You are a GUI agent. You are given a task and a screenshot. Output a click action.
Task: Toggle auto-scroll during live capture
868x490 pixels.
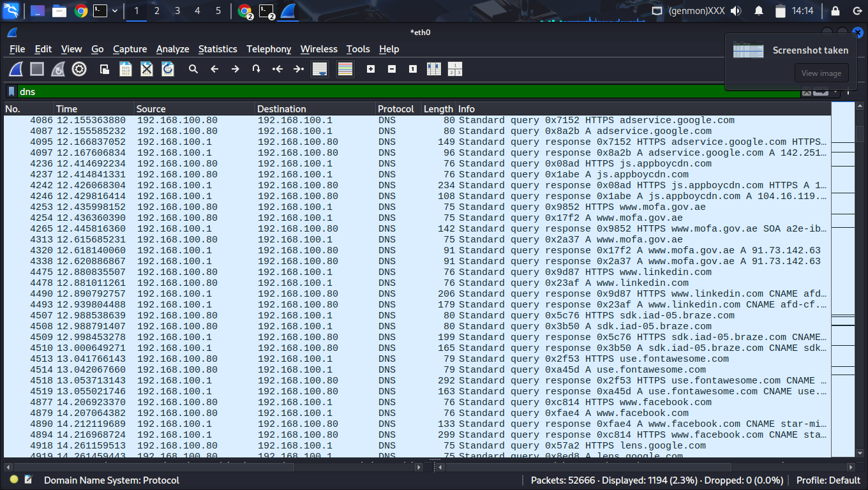click(320, 69)
